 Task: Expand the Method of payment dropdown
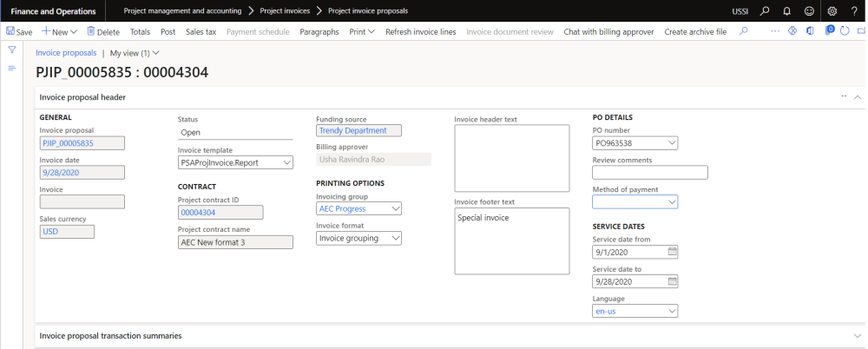672,202
